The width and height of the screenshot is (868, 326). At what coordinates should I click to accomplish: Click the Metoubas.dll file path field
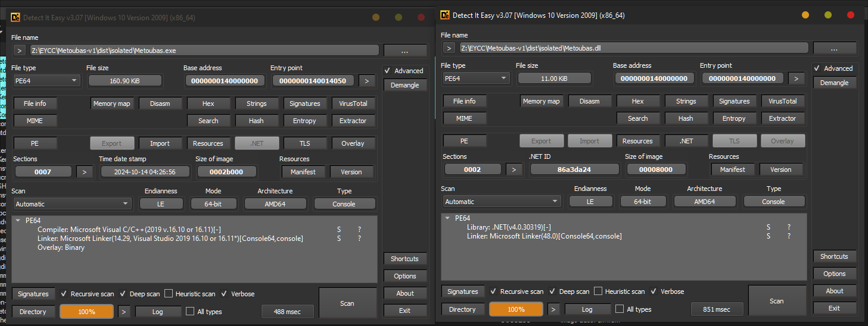[633, 48]
